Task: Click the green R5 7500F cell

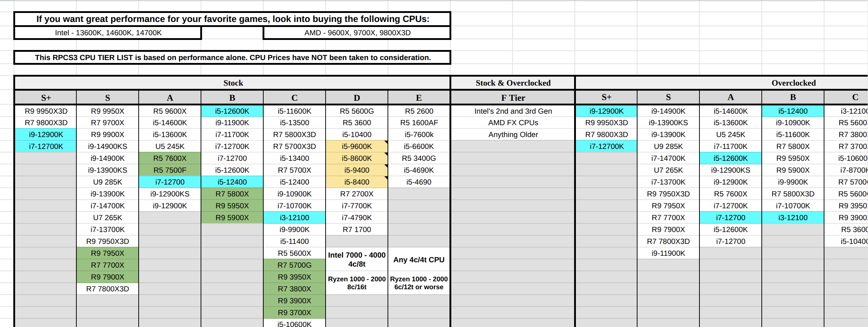Action: (x=170, y=170)
